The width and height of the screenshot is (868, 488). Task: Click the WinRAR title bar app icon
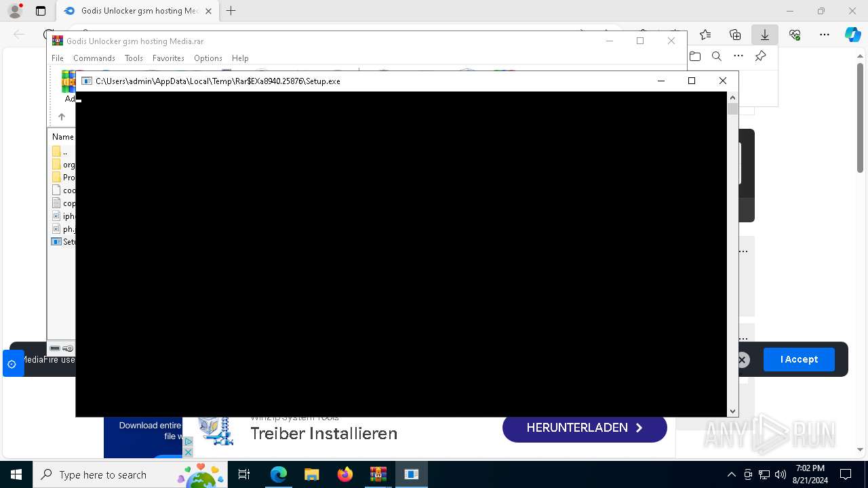(x=58, y=41)
